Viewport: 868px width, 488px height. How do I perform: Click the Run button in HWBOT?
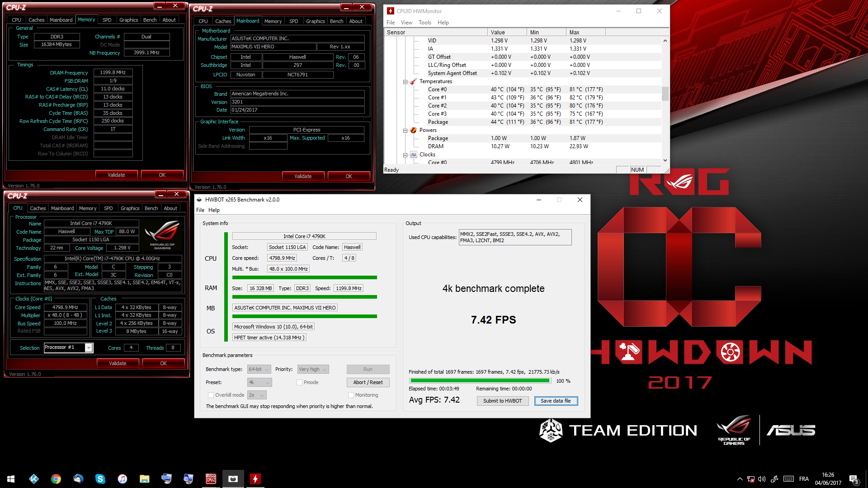click(368, 369)
